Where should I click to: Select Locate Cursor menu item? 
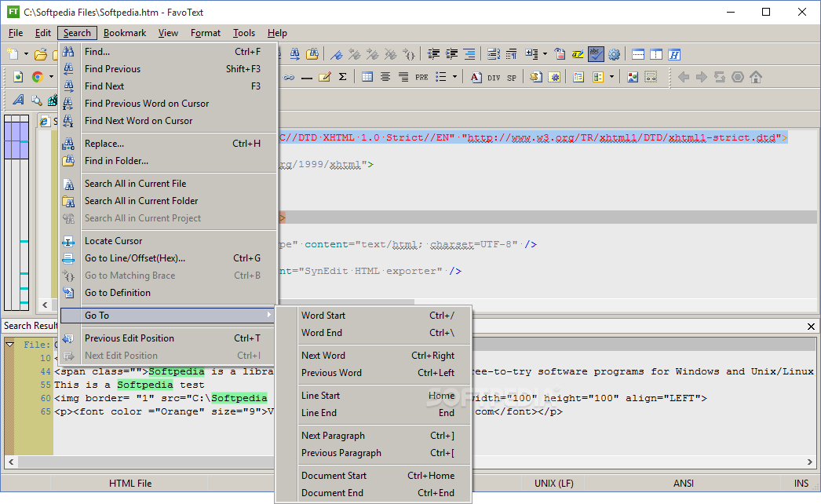click(168, 240)
